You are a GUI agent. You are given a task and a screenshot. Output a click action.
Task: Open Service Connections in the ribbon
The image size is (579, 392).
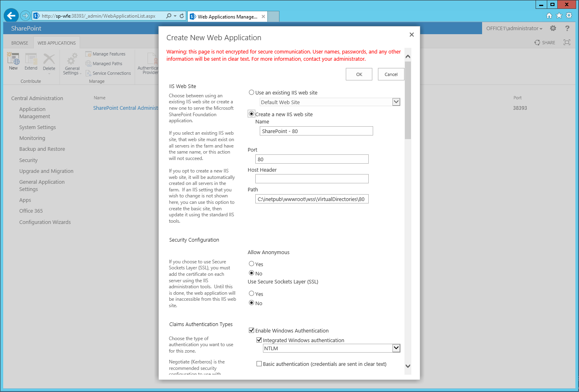point(108,73)
